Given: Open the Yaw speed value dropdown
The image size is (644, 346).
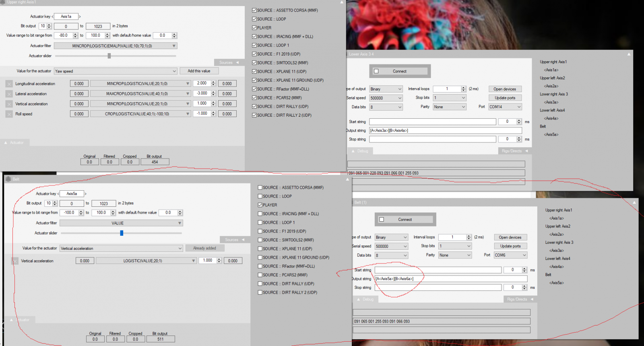Looking at the screenshot, I should tap(116, 71).
